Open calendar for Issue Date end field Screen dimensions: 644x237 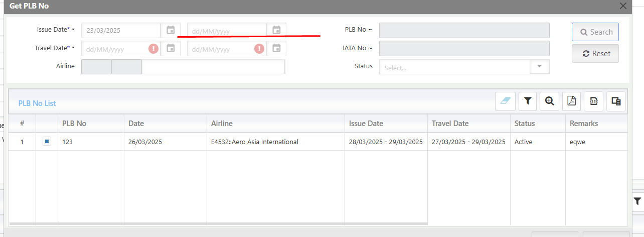[276, 30]
